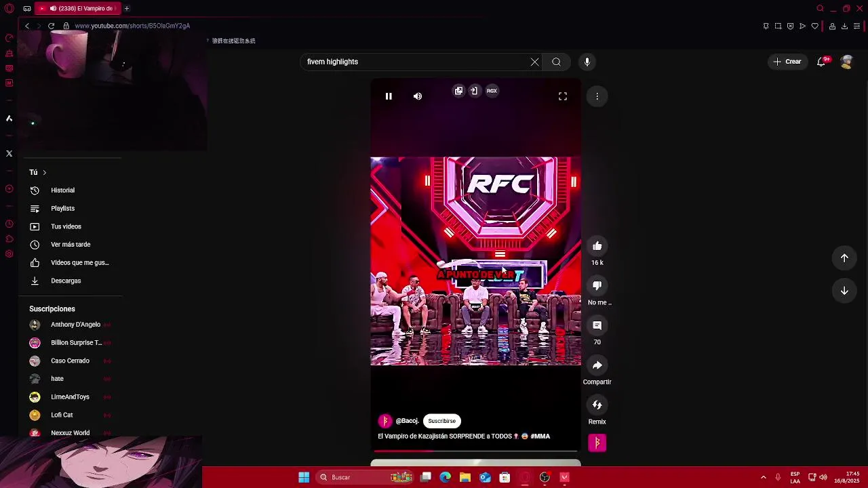
Task: Subscribe to @Bacoj. with Suscribirse
Action: [442, 421]
